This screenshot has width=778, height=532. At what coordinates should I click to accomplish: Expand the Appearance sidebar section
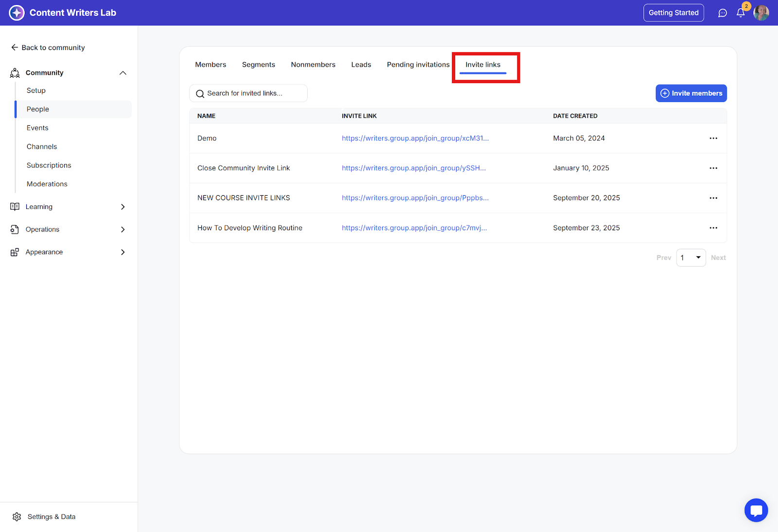click(x=123, y=252)
